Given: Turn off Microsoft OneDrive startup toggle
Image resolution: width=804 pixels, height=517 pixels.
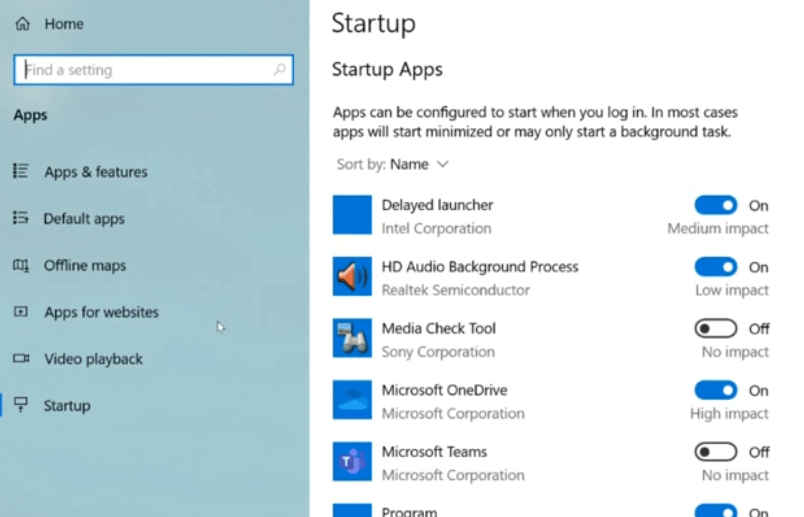Looking at the screenshot, I should pos(716,390).
